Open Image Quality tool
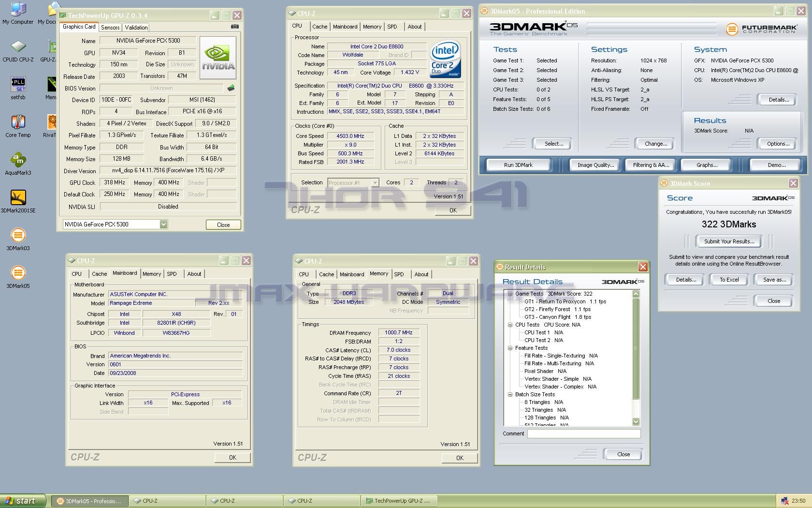812x508 pixels. tap(595, 165)
